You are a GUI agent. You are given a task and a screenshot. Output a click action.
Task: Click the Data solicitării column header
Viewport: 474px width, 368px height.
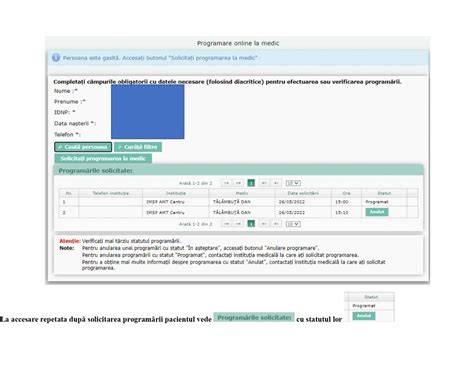[303, 193]
